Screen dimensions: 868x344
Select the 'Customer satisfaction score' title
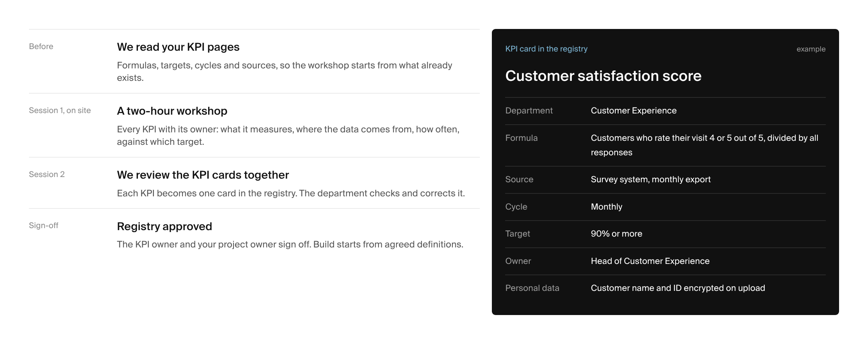click(603, 76)
